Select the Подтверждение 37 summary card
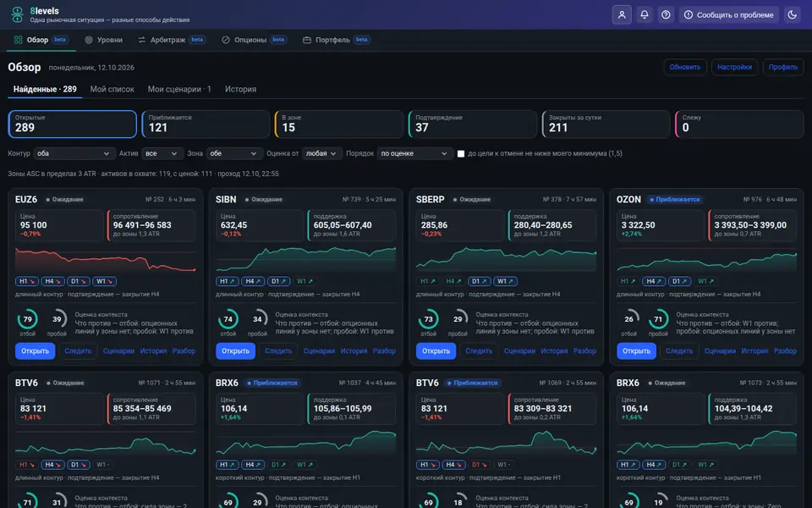812x508 pixels. coord(472,124)
